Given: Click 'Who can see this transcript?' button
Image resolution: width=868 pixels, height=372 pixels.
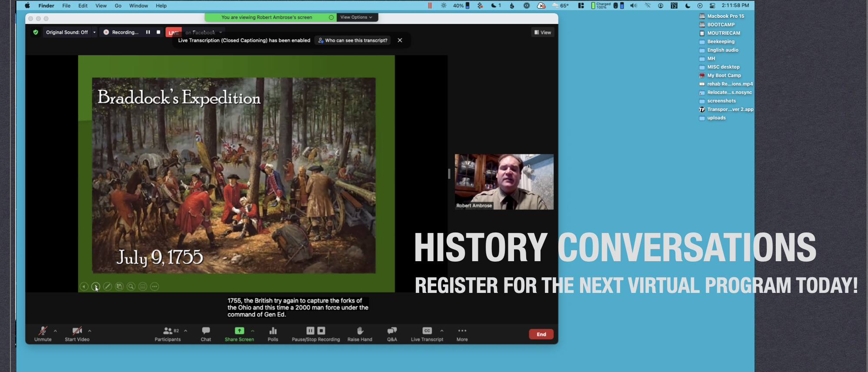Looking at the screenshot, I should (353, 40).
